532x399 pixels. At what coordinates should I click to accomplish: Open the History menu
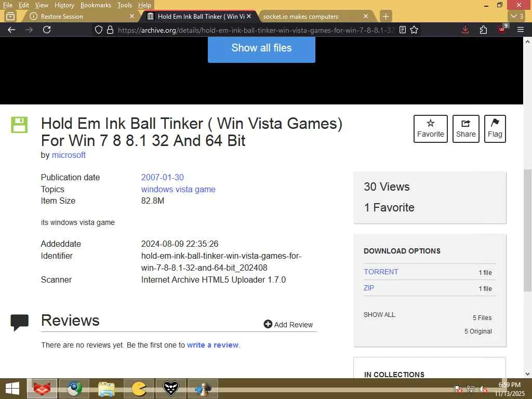[x=64, y=5]
